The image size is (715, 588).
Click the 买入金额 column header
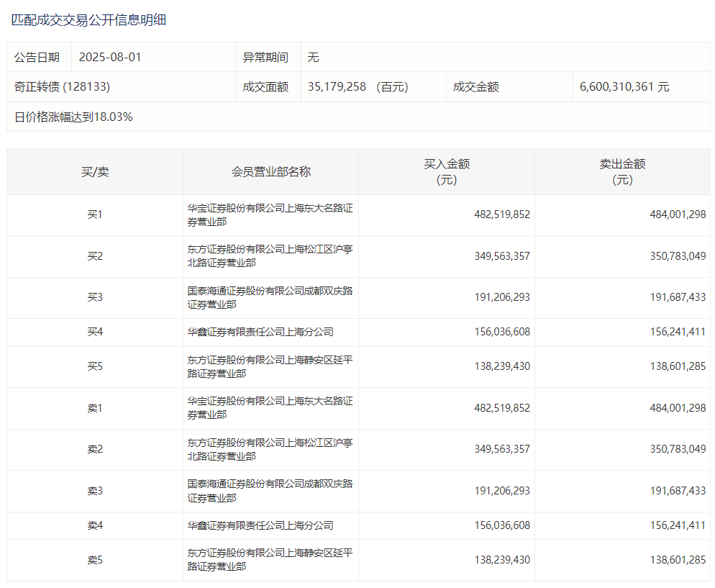coord(446,172)
